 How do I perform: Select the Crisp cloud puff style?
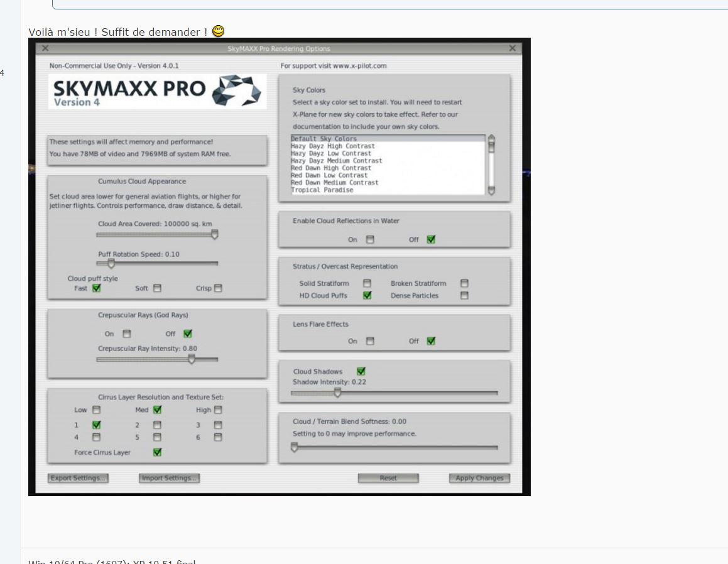tap(218, 288)
